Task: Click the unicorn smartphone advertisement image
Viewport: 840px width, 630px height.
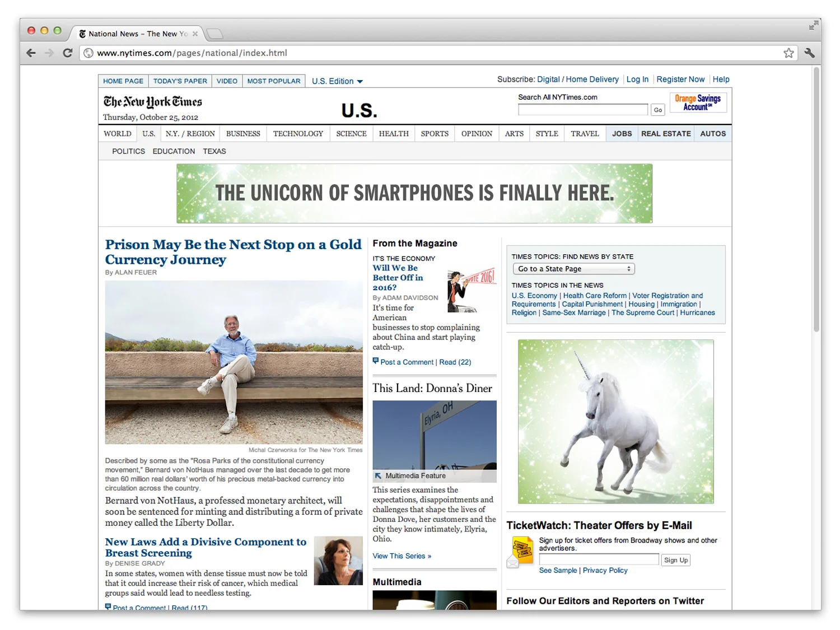Action: (x=414, y=193)
